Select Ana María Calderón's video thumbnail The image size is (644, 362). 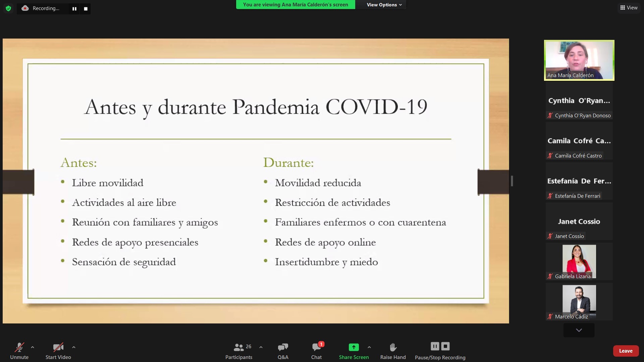[579, 60]
